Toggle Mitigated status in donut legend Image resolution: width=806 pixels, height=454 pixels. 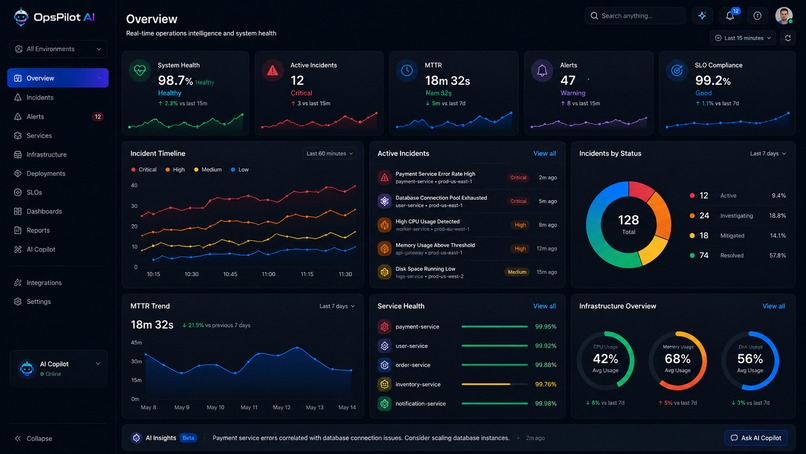(738, 235)
